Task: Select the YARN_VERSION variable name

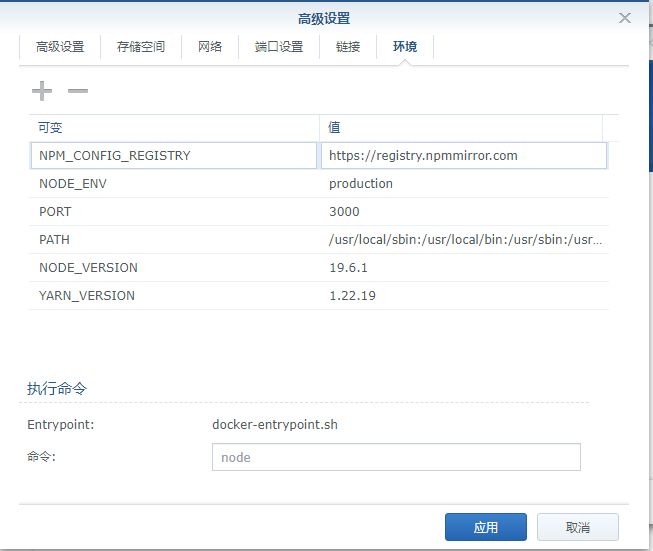Action: (x=87, y=296)
